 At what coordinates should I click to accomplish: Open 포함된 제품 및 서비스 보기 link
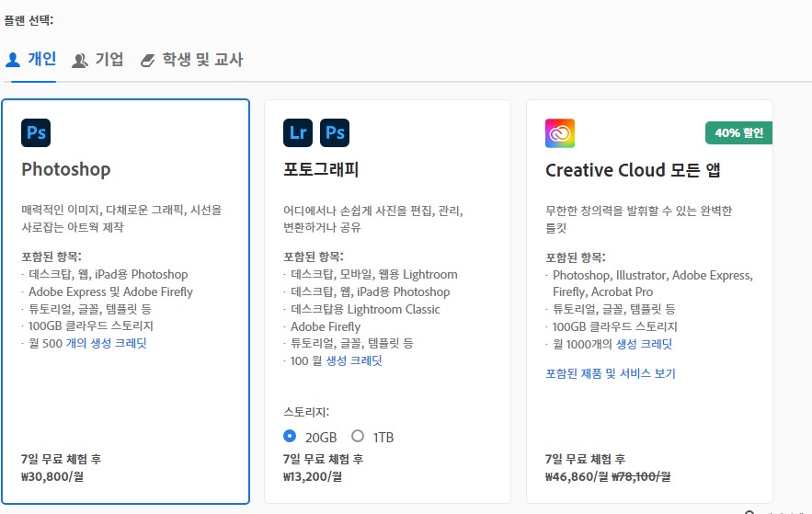[x=611, y=373]
